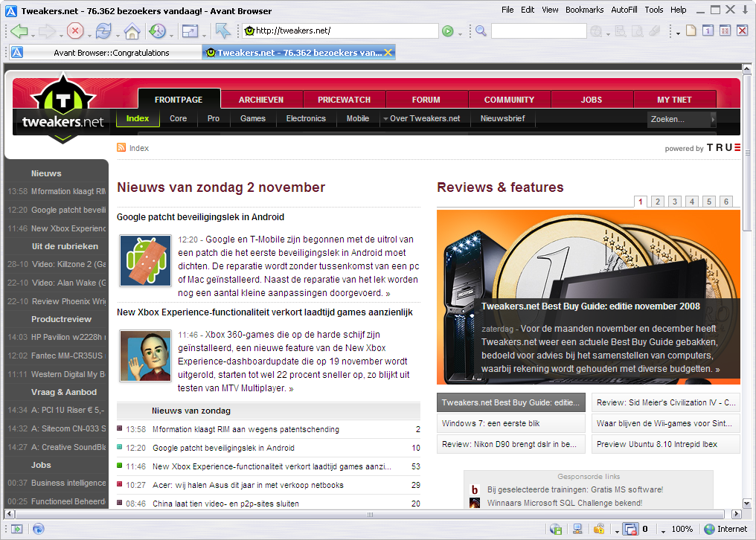Open Acer netbooks news item at 10:27
This screenshot has height=540, width=756.
click(248, 485)
